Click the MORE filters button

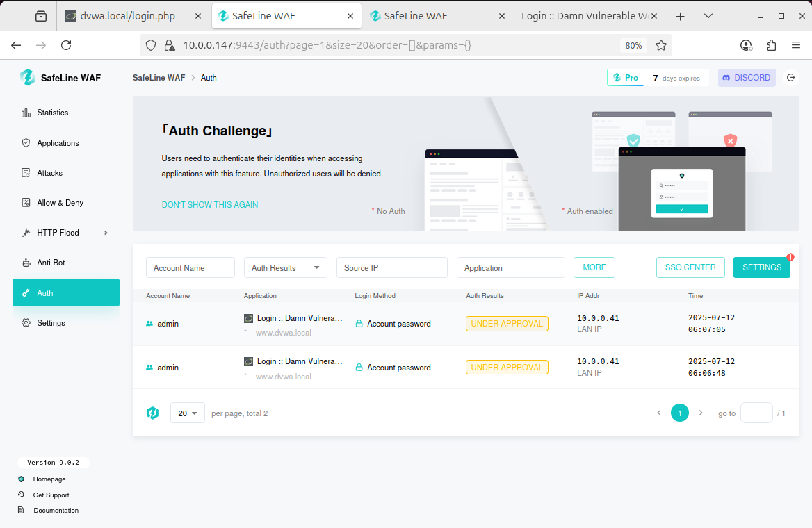[594, 267]
